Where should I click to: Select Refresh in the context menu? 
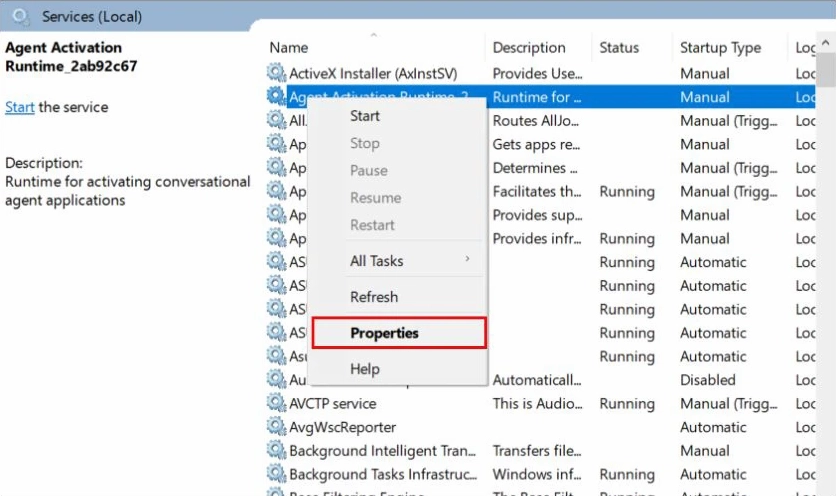[x=374, y=297]
